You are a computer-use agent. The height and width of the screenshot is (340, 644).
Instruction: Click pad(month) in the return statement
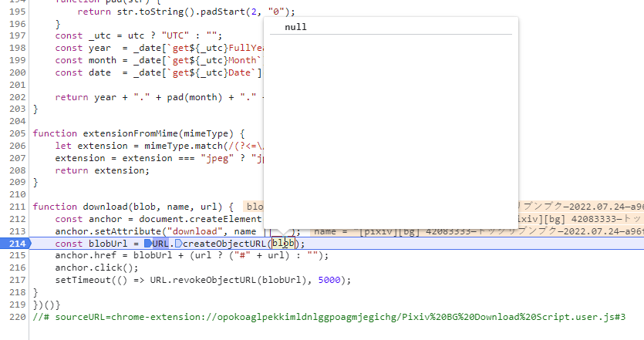coord(194,97)
